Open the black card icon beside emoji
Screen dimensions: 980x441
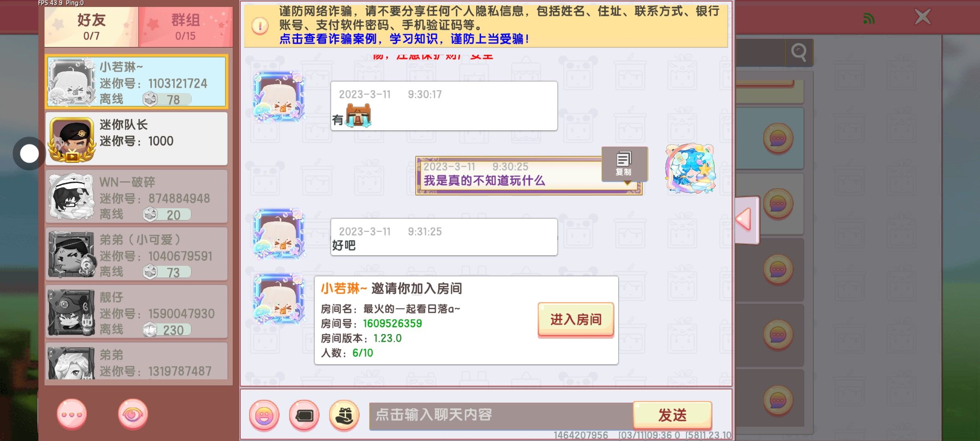[304, 416]
